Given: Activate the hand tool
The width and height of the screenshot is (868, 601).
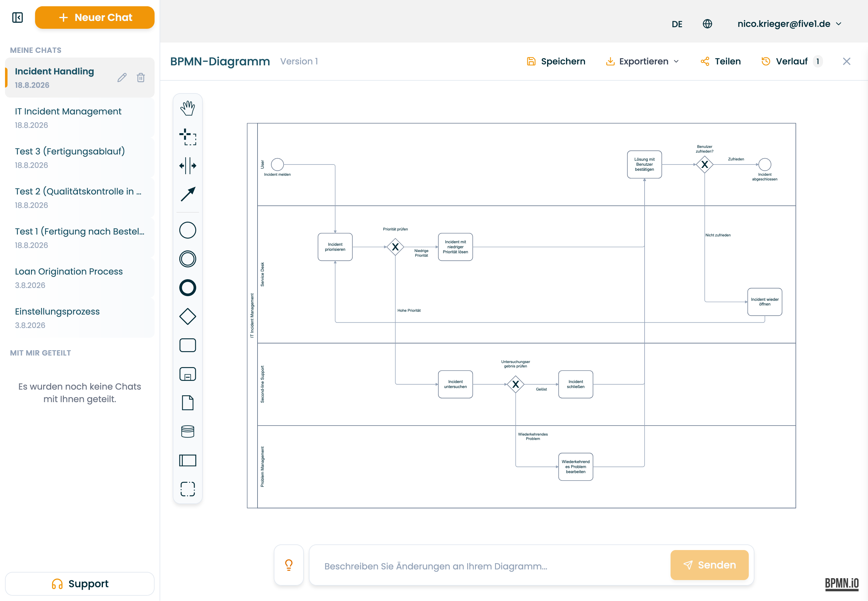Looking at the screenshot, I should tap(188, 108).
